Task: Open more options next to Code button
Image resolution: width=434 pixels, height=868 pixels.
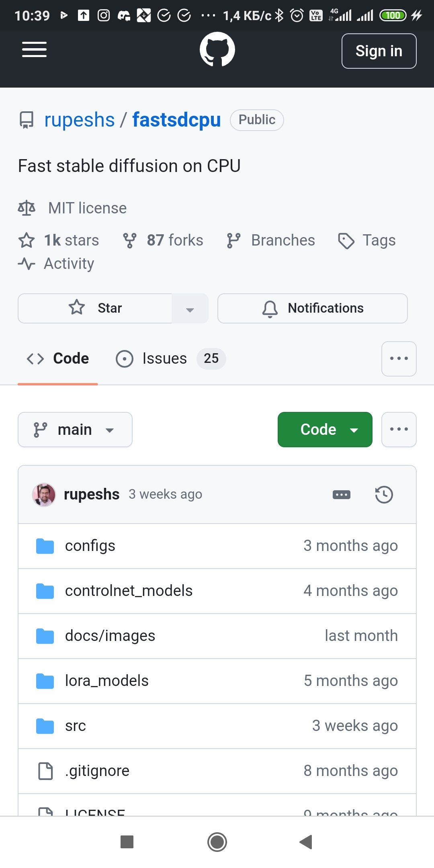Action: click(399, 430)
